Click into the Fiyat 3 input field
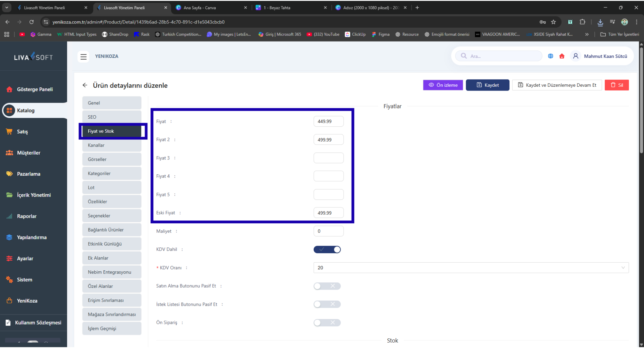 (328, 158)
